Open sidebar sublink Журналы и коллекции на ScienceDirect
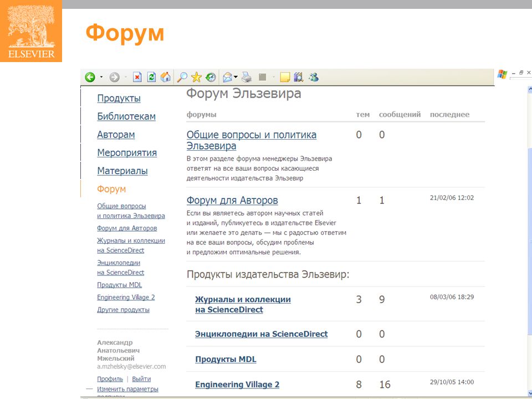The height and width of the screenshot is (399, 532). (x=131, y=245)
